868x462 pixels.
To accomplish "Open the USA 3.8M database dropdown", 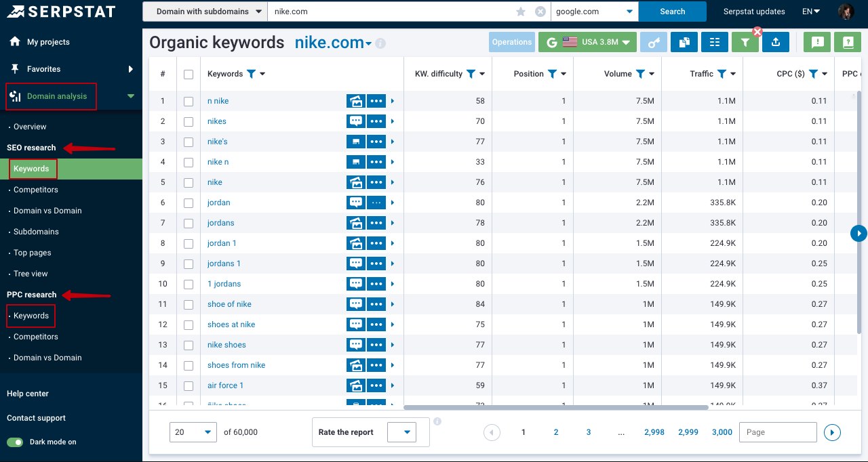I will (587, 42).
